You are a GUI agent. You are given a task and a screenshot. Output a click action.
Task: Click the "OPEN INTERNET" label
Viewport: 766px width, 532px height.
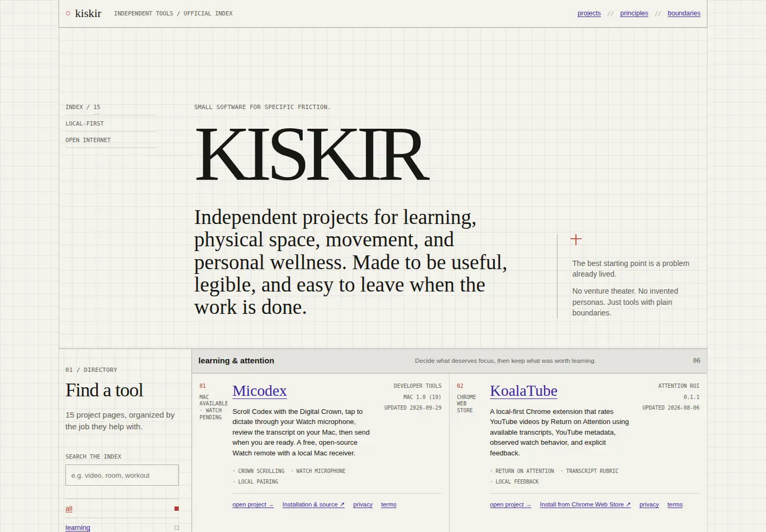coord(88,140)
